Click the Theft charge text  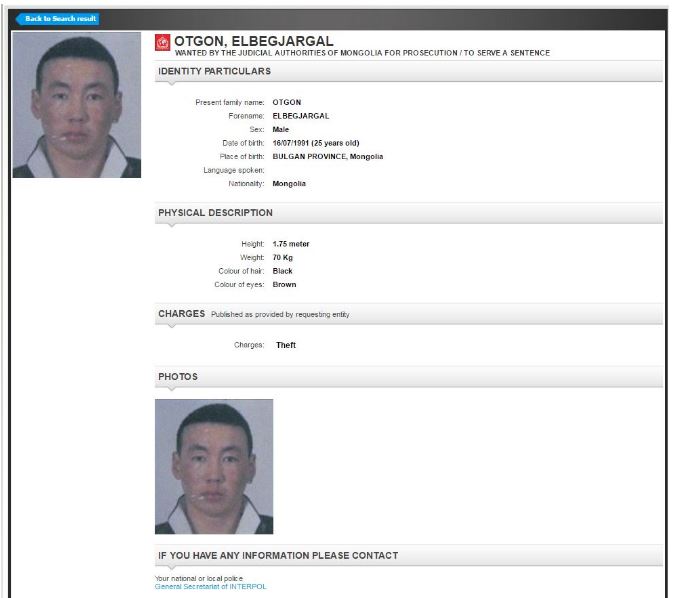coord(286,345)
